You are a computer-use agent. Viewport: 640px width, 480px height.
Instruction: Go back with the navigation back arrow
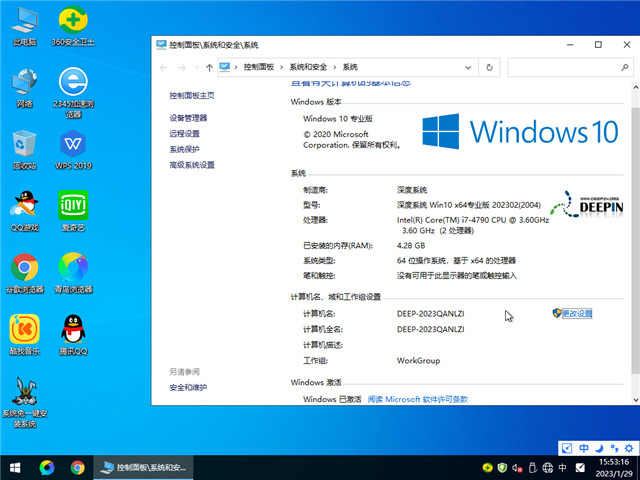[164, 67]
